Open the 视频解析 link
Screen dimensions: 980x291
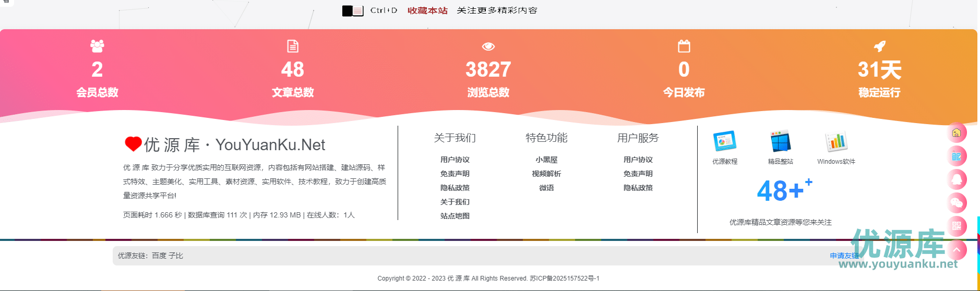pyautogui.click(x=546, y=174)
